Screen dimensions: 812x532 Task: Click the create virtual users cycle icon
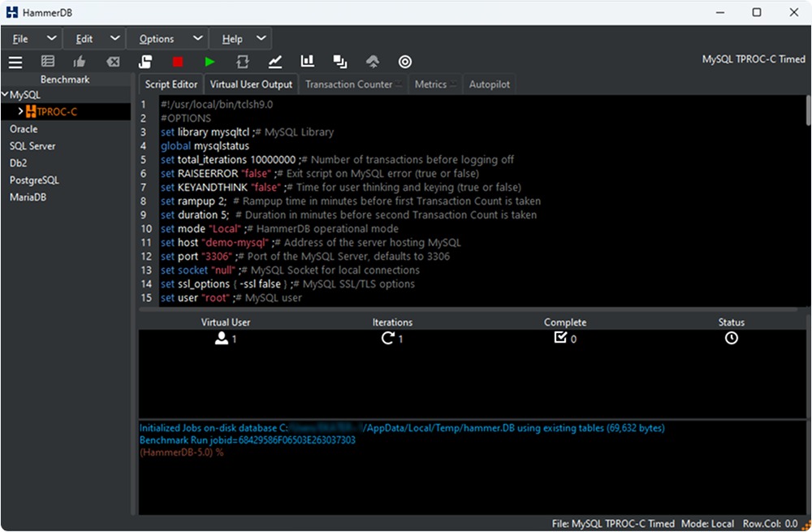[x=242, y=62]
